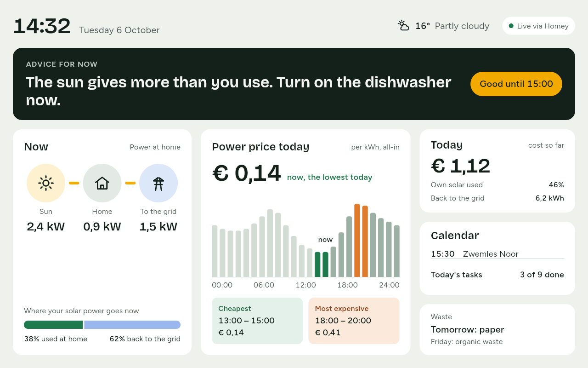This screenshot has height=368, width=588.
Task: Click the 'ADVICE FOR NOW' label
Action: pos(62,64)
